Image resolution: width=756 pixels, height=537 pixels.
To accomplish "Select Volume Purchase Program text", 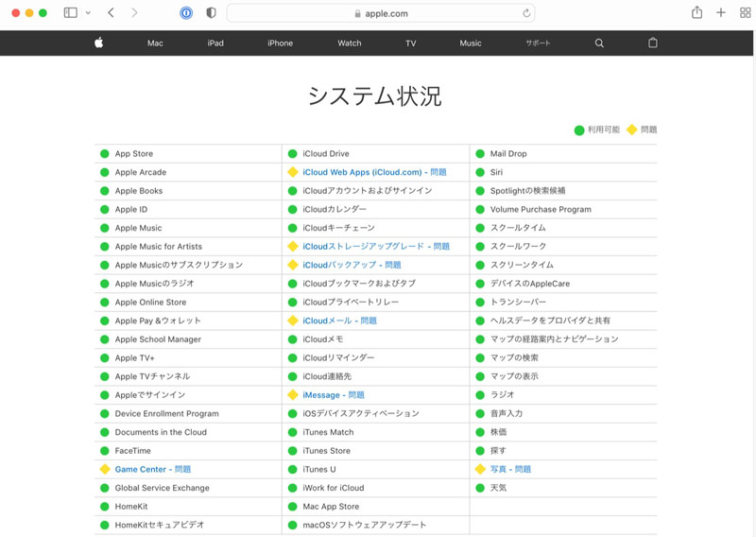I will click(x=541, y=209).
